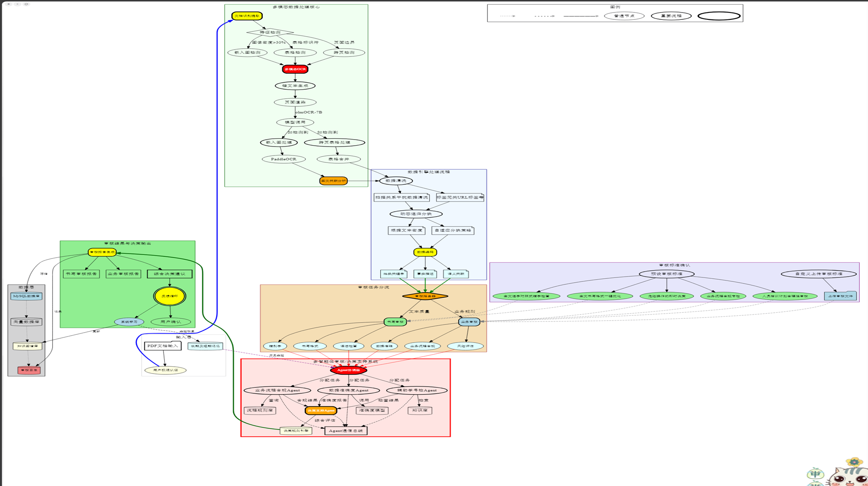
Task: Click the 业务流程合规 ellipse in task routing
Action: coord(423,346)
